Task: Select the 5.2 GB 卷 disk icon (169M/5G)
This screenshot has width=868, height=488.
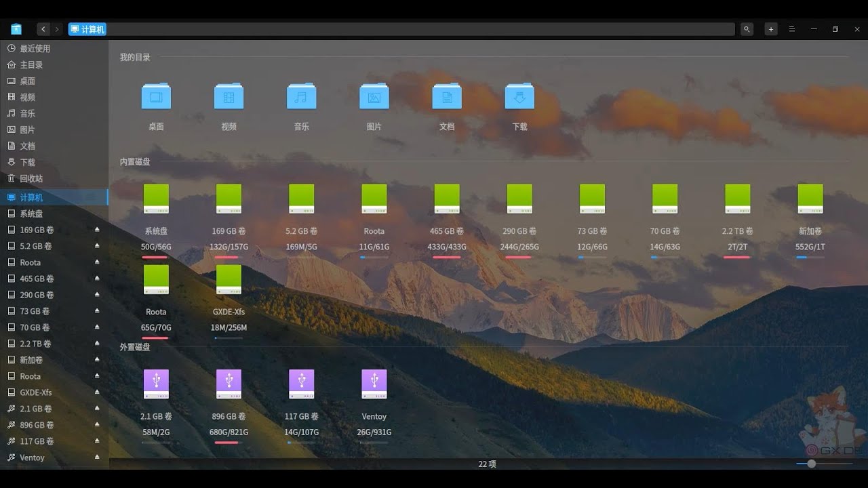Action: [x=301, y=199]
